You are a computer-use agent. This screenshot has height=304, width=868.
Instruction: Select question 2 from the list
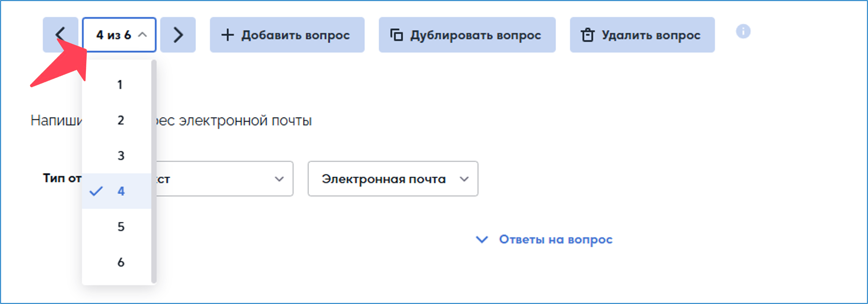[121, 120]
